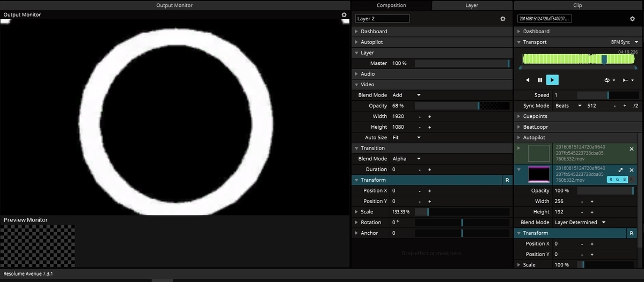Viewport: 644px width, 282px height.
Task: Increase clip Position X with plus
Action: click(x=592, y=244)
